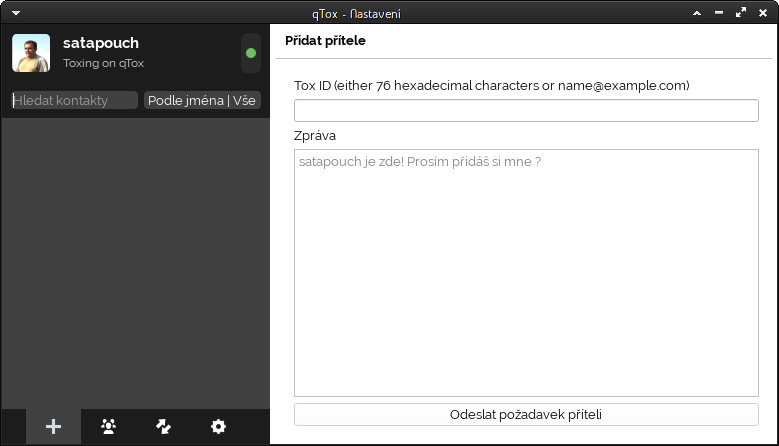Focus the Tox ID input field
The width and height of the screenshot is (779, 446).
tap(526, 110)
